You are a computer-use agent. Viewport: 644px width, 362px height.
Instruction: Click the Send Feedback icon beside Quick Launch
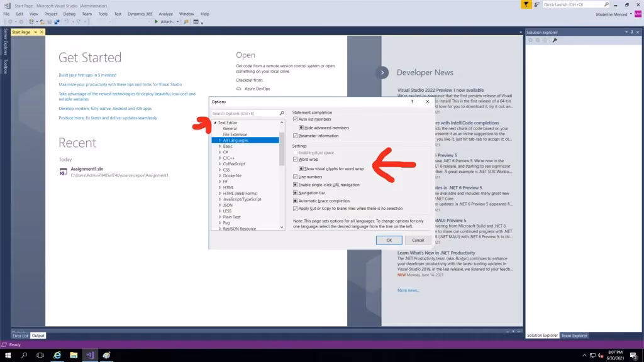tap(537, 4)
